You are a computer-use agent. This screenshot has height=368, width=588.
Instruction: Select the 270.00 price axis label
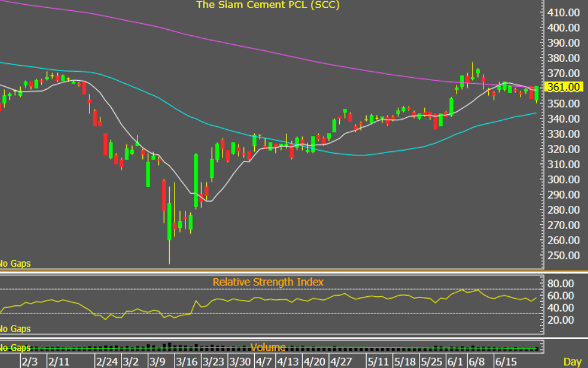tap(564, 225)
